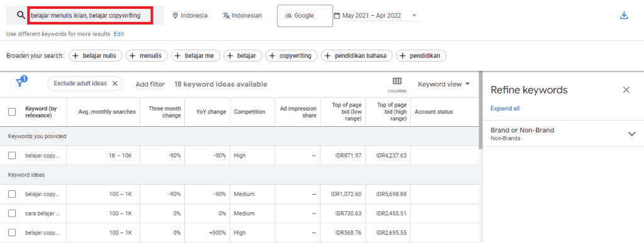This screenshot has height=243, width=644.
Task: Open the Google search network selector
Action: (x=305, y=16)
